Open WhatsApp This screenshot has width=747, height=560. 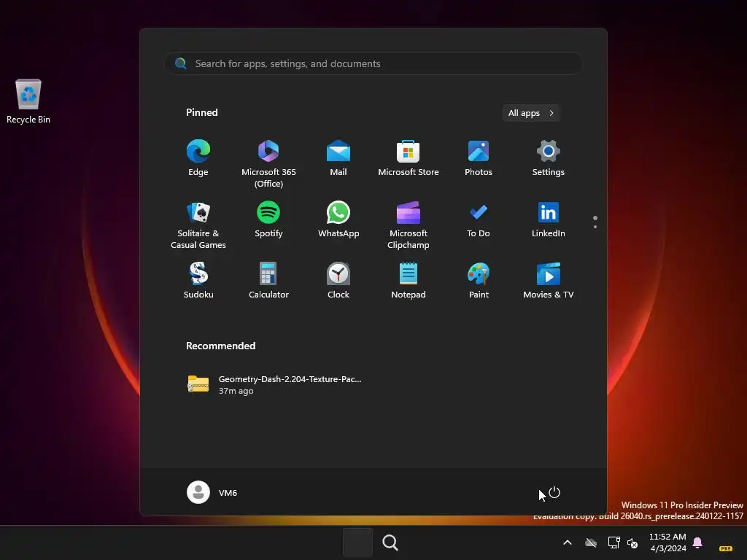(x=338, y=220)
